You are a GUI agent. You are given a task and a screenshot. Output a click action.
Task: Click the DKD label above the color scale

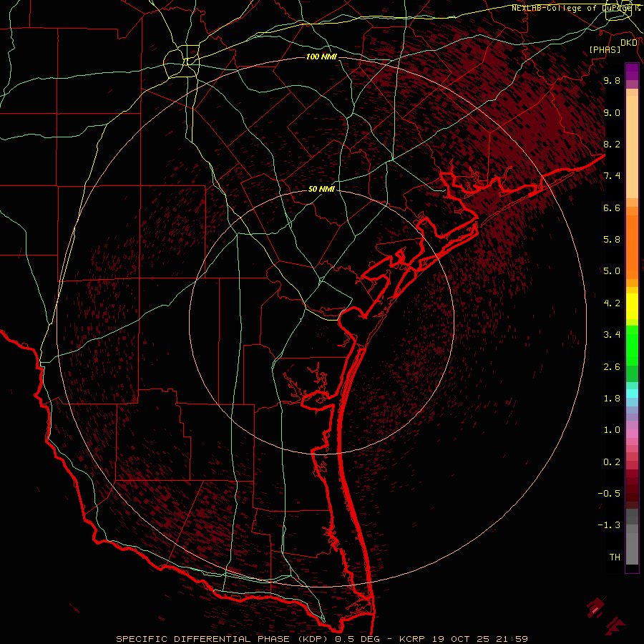point(629,43)
